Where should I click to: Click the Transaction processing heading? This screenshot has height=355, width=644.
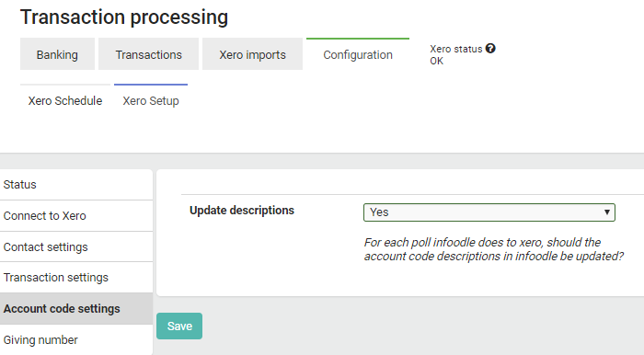(x=124, y=17)
